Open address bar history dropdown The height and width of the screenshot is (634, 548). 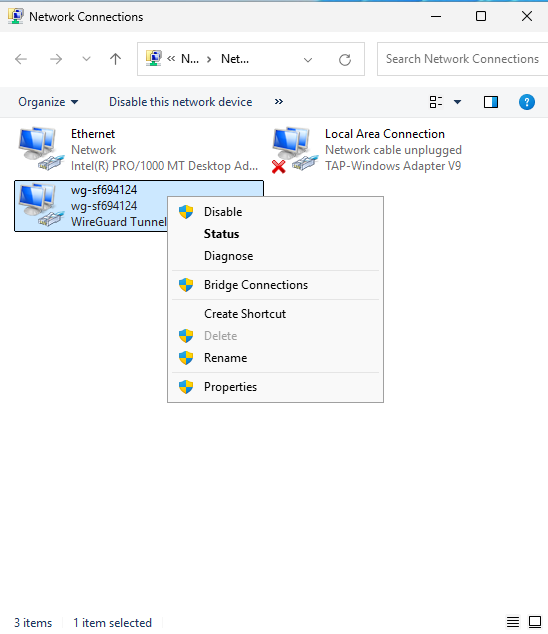click(x=308, y=60)
